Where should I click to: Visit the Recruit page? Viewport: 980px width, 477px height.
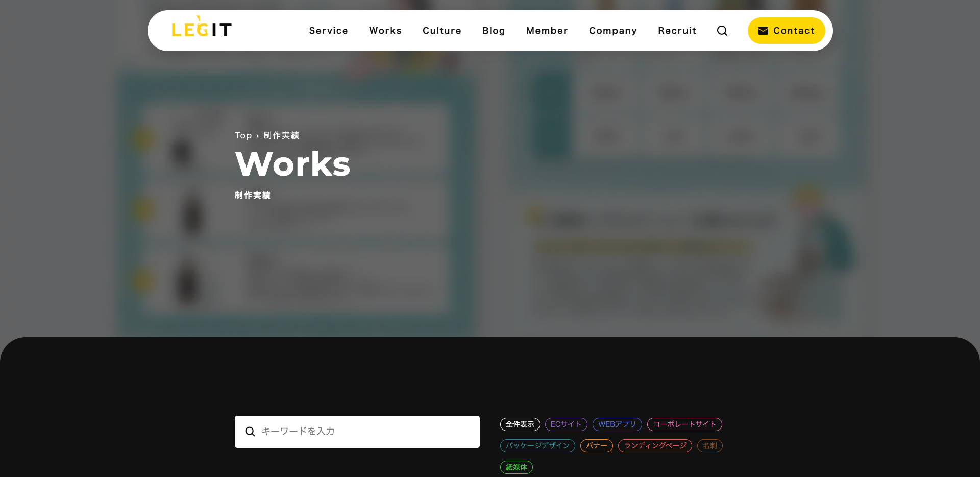(677, 31)
